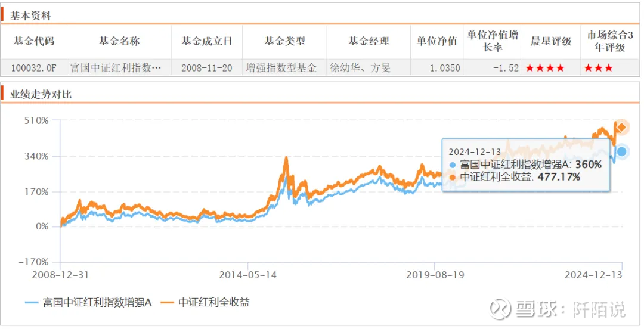Viewport: 644px width, 329px height.
Task: Click 2014-05-14 axis date label
Action: (x=247, y=275)
